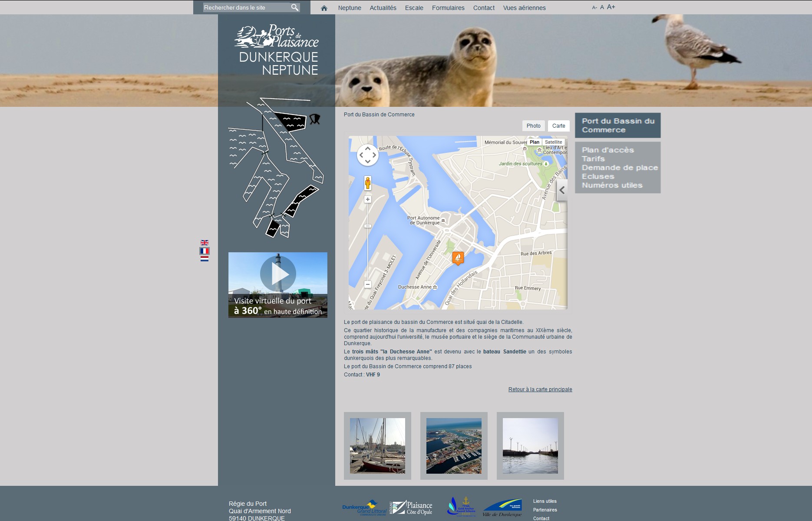Click the search magnifier icon
The image size is (812, 521).
coord(295,7)
